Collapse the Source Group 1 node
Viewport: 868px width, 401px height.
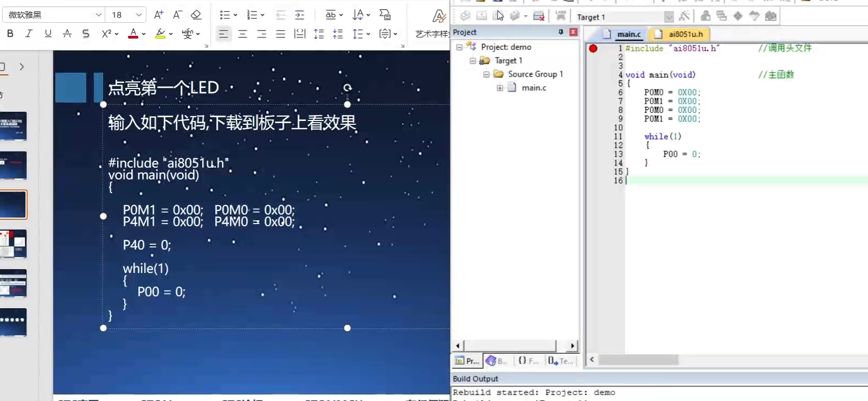point(486,74)
